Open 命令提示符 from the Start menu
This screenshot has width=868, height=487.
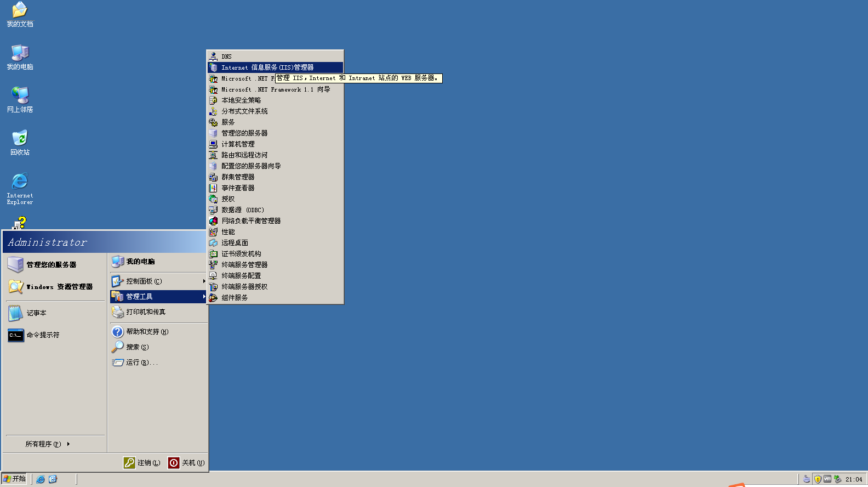point(55,335)
